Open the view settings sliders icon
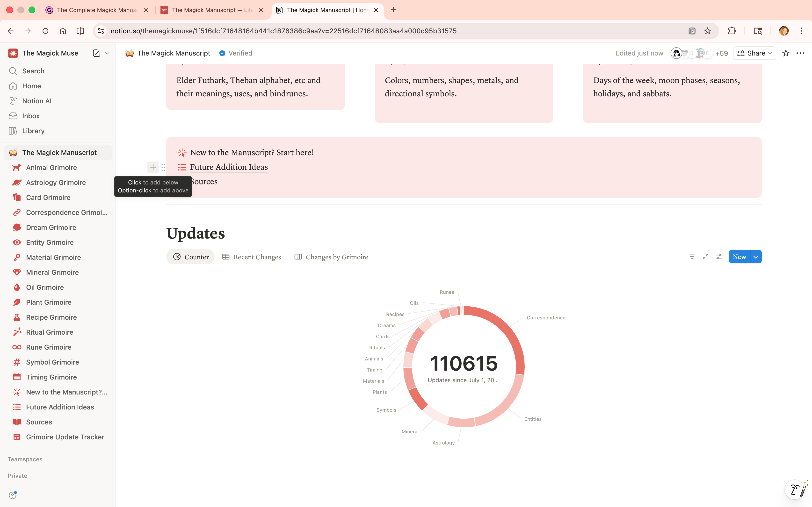Screen dimensions: 812x507 coord(719,256)
